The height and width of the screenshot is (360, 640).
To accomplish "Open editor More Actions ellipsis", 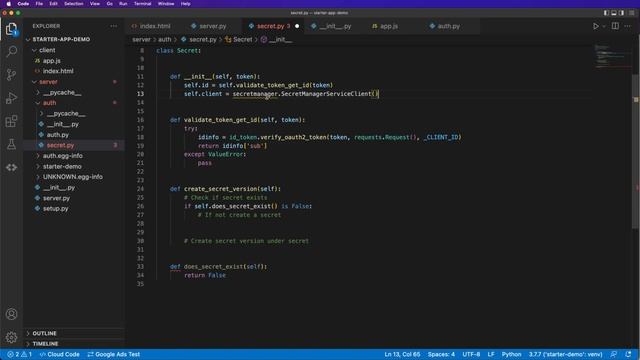I will tap(628, 26).
